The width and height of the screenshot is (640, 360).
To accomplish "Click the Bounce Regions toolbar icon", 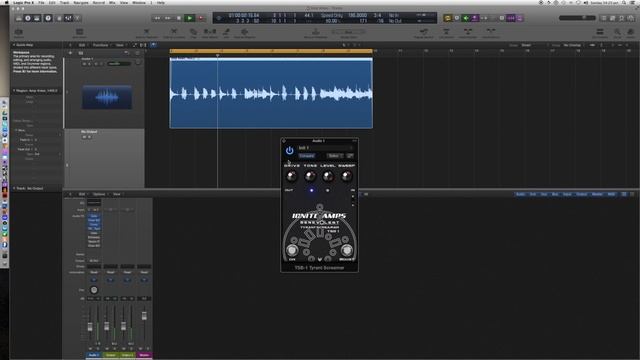I will click(x=244, y=33).
